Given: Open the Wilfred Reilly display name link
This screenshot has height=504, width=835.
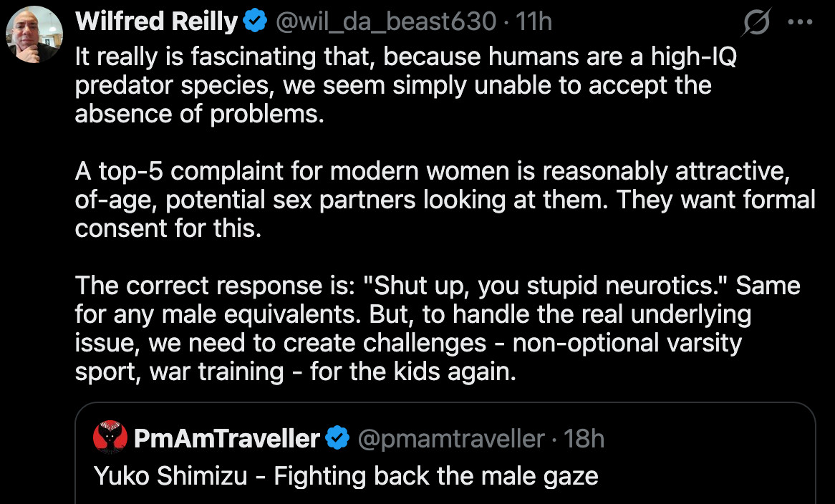Looking at the screenshot, I should click(156, 22).
